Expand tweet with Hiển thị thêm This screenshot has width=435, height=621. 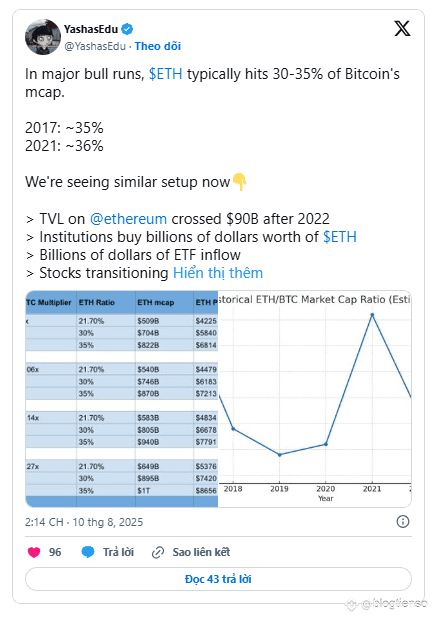[x=218, y=273]
